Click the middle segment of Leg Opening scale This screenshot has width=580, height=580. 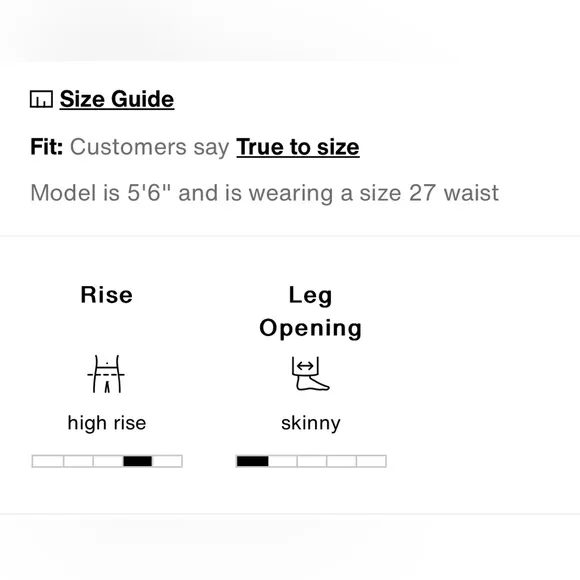tap(312, 461)
